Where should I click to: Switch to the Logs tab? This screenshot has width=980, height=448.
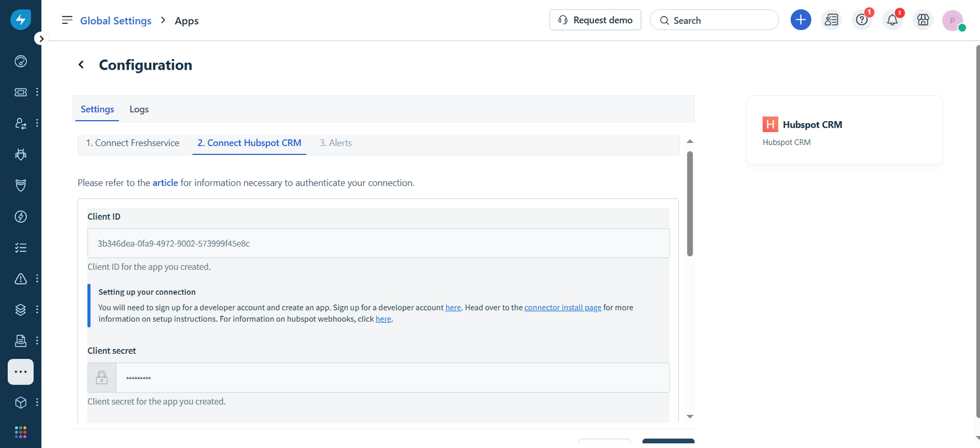139,109
